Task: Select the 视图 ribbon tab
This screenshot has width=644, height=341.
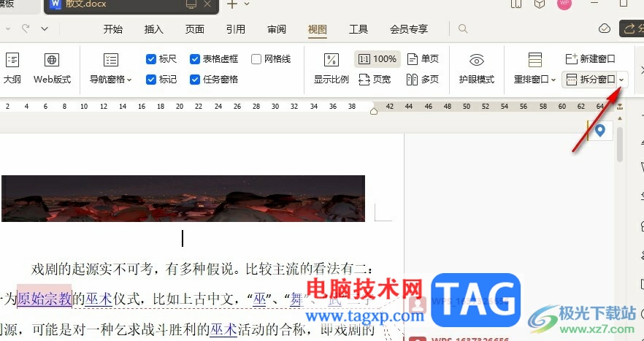Action: (318, 29)
